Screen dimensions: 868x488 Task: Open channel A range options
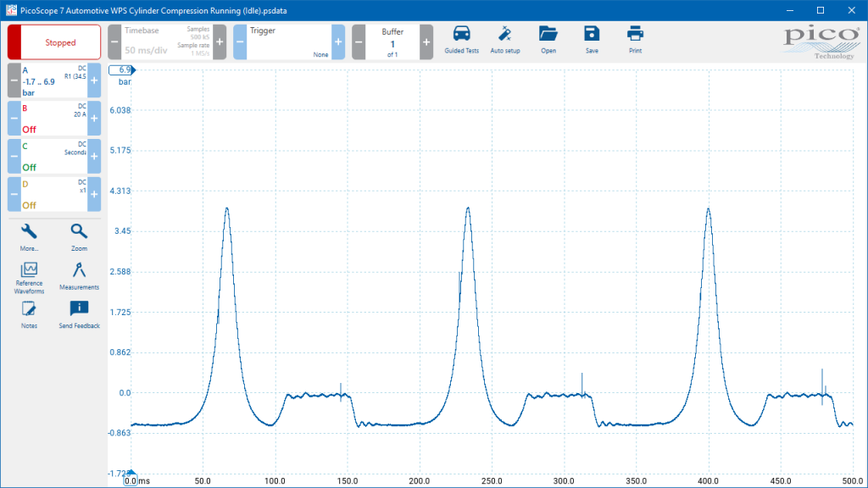[x=53, y=80]
